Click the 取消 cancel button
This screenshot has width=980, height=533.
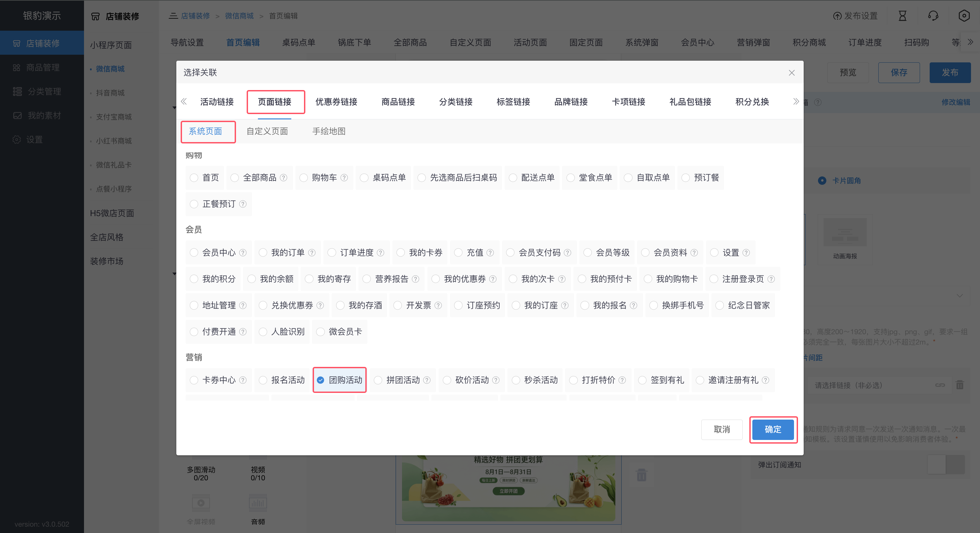(722, 430)
